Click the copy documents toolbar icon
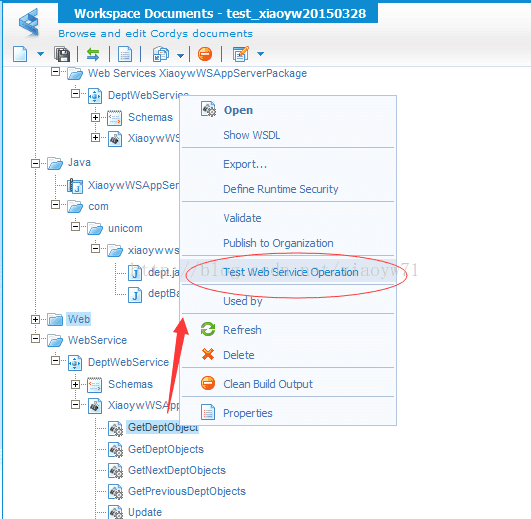The height and width of the screenshot is (519, 531). coord(161,54)
